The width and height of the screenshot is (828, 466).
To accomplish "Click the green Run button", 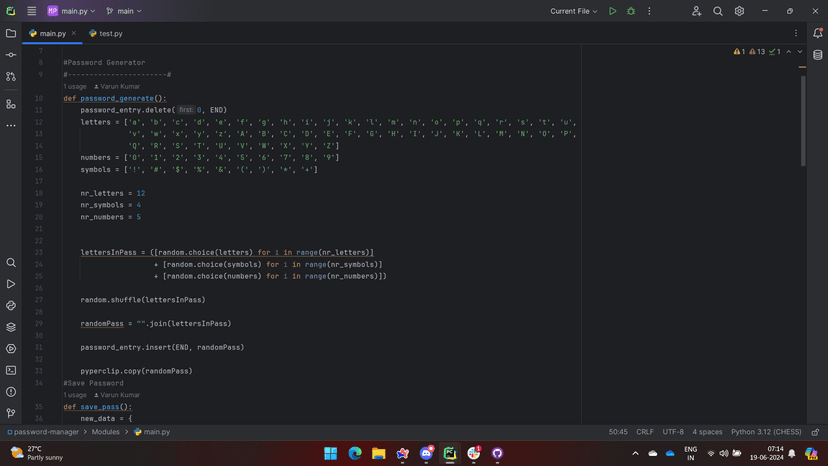I will pos(613,11).
